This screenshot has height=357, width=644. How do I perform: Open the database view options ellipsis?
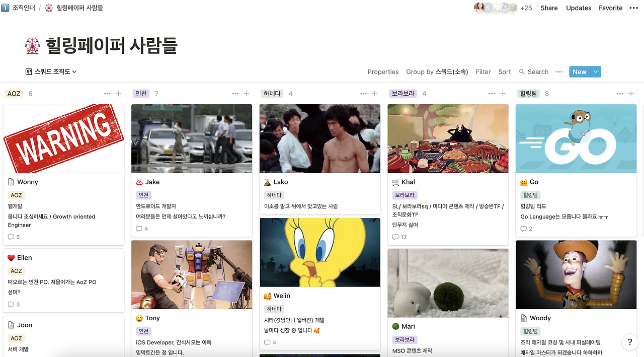pos(559,72)
